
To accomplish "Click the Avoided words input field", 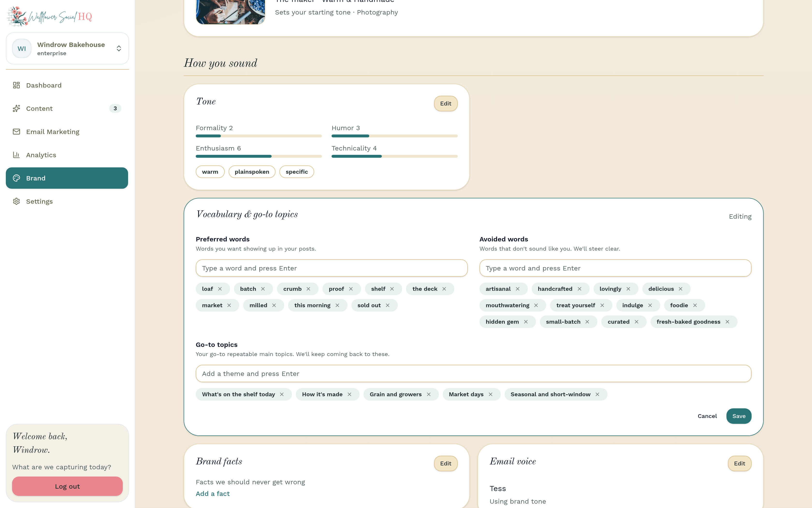I will click(615, 268).
